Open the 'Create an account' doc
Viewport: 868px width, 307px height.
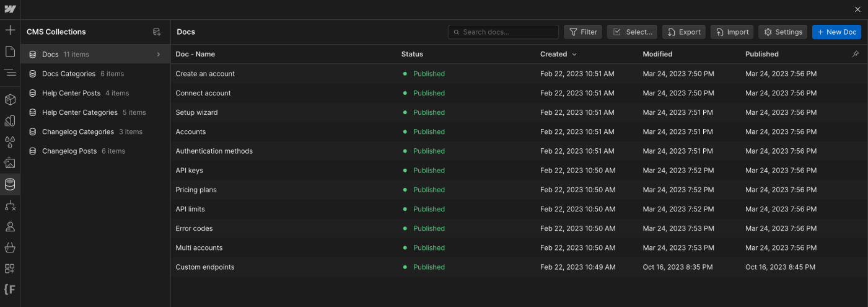[205, 74]
